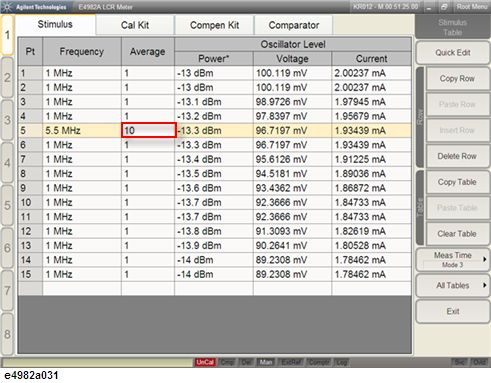Click the Svc status indicator
Viewport: 491px width, 383px height.
click(460, 362)
